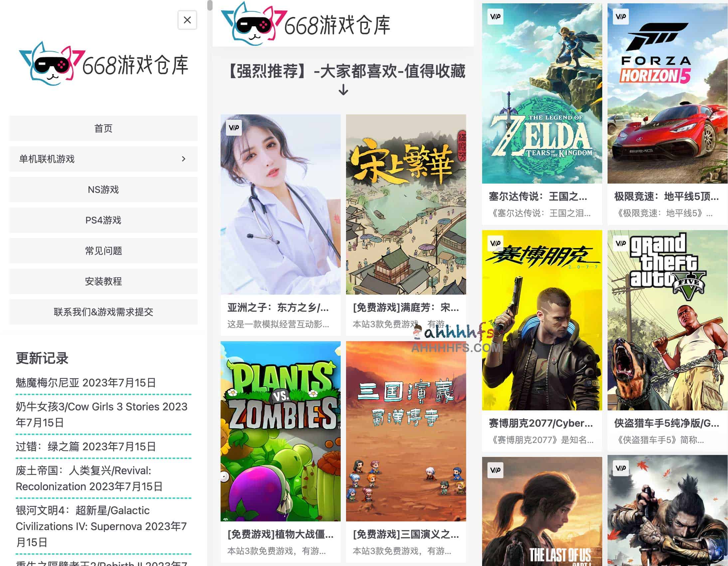Image resolution: width=728 pixels, height=566 pixels.
Task: Click the 668游戏仓库 logo in the page header
Action: pos(306,24)
